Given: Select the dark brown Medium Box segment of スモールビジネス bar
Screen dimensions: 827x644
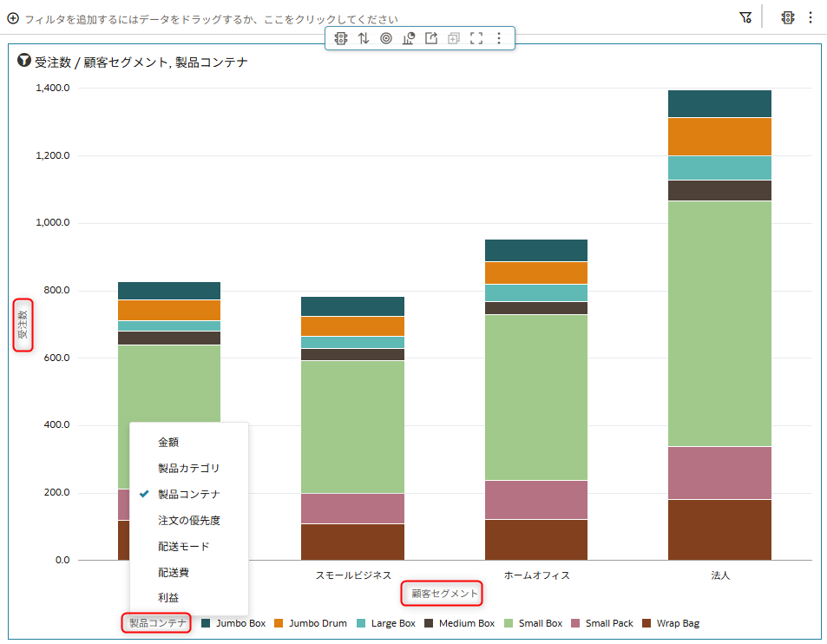Looking at the screenshot, I should (x=353, y=354).
